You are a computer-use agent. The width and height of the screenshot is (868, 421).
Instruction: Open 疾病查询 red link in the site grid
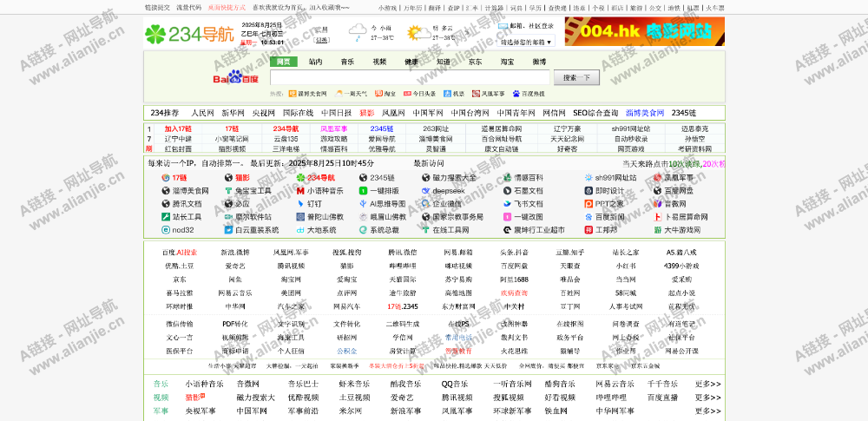coord(514,293)
